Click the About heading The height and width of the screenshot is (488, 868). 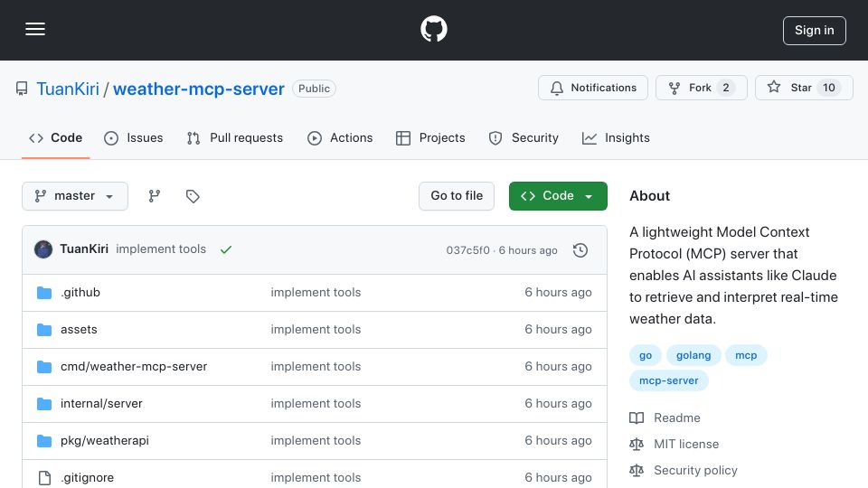(x=649, y=196)
